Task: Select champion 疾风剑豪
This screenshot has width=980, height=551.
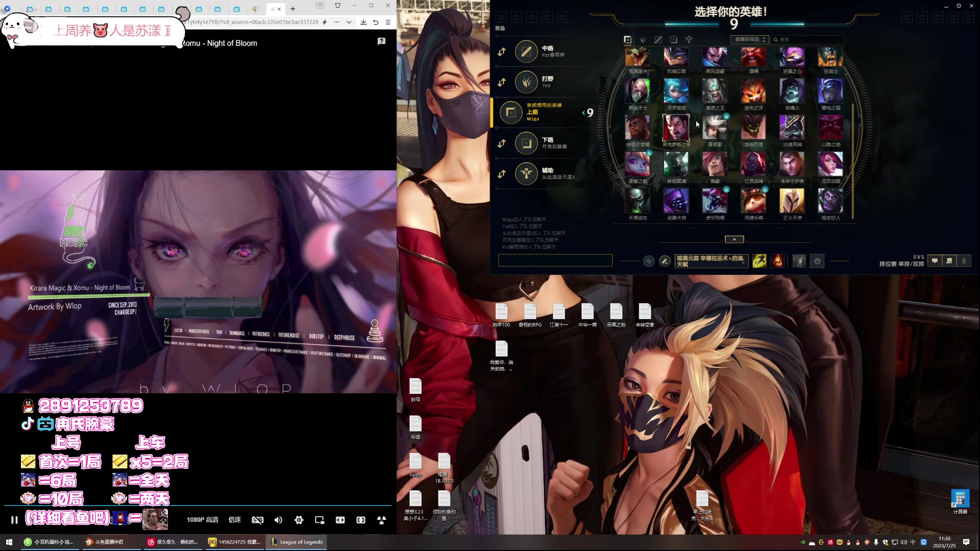Action: (715, 57)
